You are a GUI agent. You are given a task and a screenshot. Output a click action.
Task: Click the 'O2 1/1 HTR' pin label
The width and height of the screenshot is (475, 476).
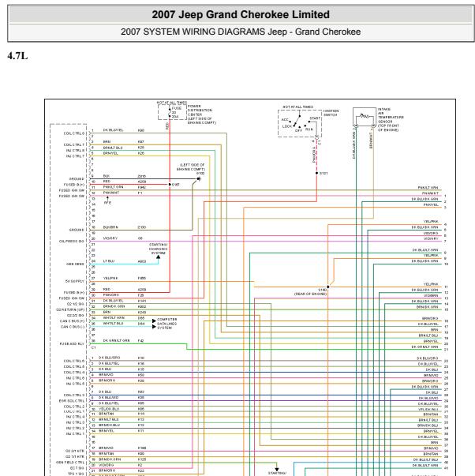point(75,456)
